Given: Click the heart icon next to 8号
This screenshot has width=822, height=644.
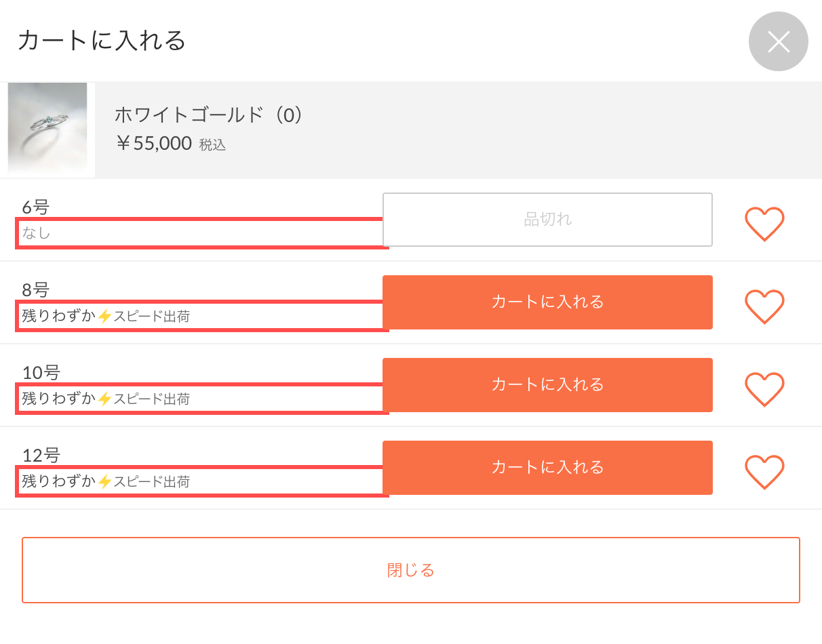Looking at the screenshot, I should [x=764, y=307].
